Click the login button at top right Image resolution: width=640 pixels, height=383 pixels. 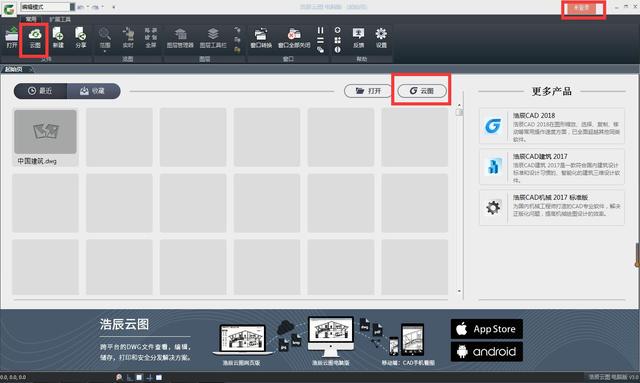583,9
